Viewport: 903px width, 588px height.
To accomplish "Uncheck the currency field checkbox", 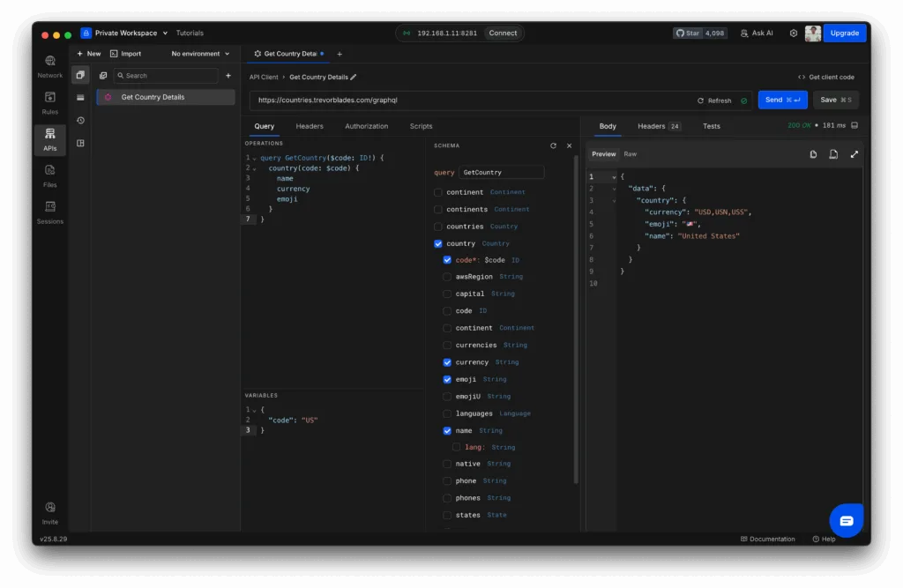I will pos(447,362).
